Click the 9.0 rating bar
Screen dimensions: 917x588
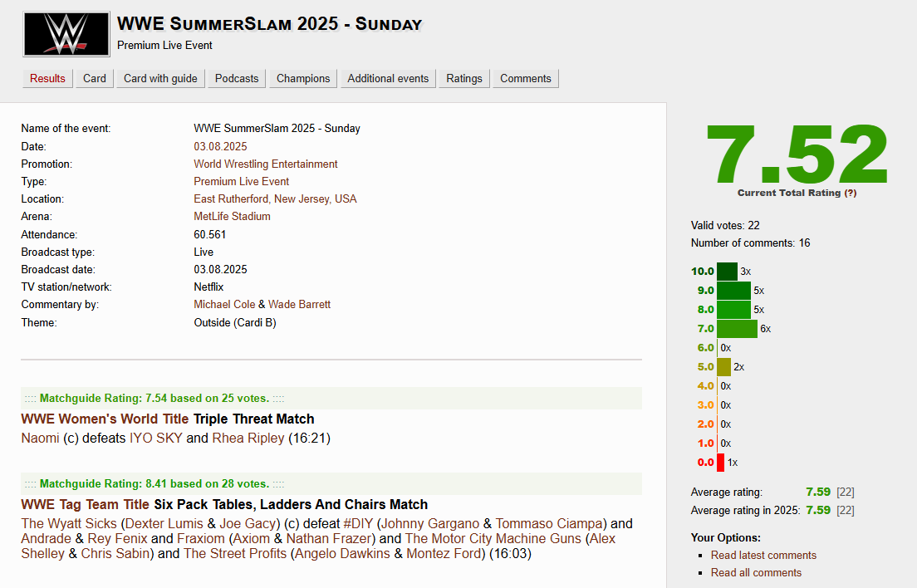(x=733, y=291)
